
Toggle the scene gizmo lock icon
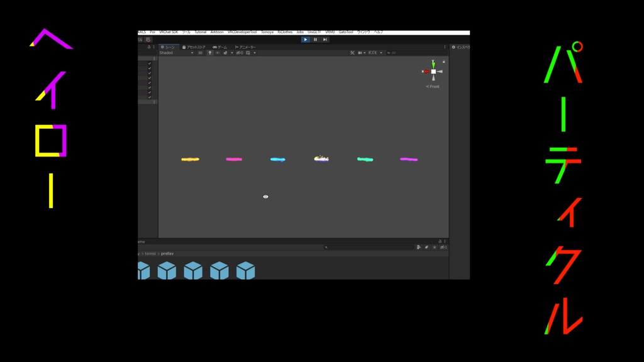click(443, 62)
